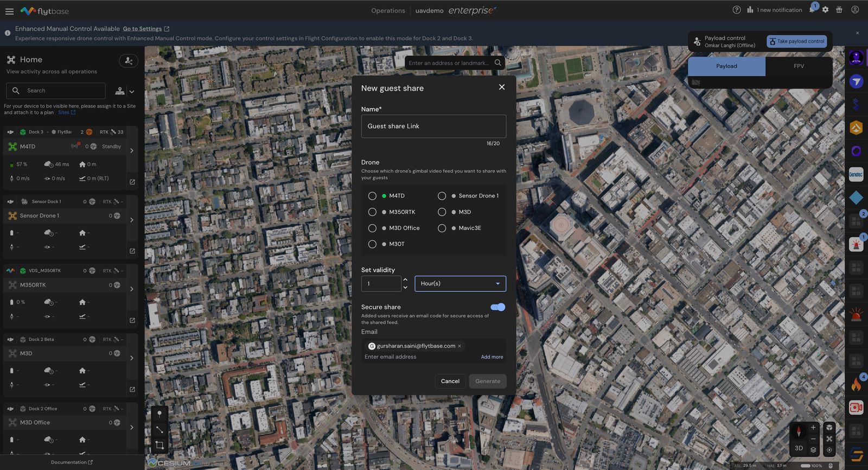
Task: Open the fire icon app in right sidebar
Action: tap(856, 384)
